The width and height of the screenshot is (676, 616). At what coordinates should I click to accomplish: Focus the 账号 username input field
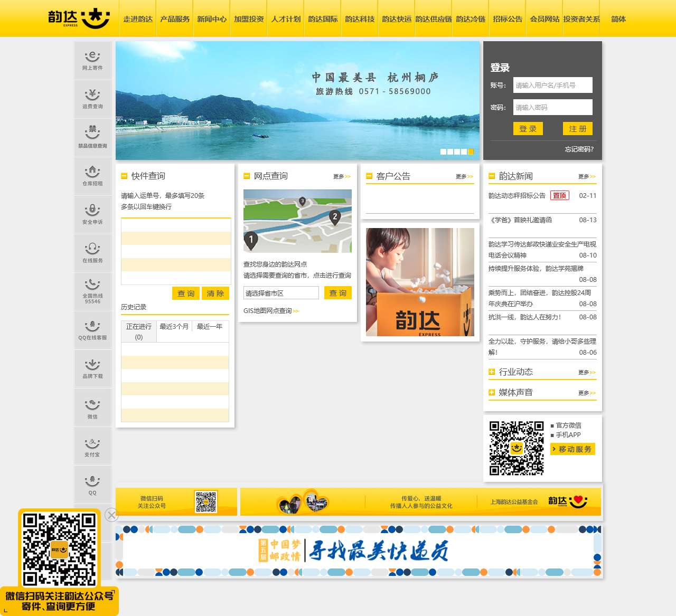(553, 85)
